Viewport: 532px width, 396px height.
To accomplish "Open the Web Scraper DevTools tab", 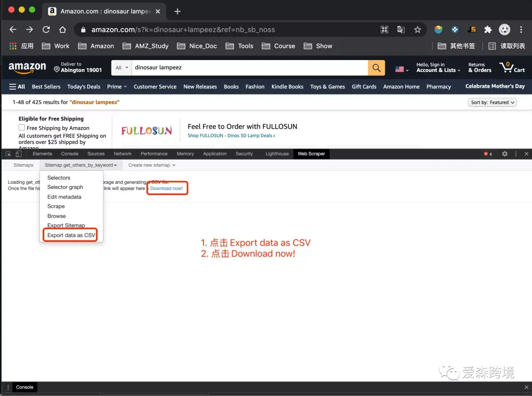I will click(311, 154).
